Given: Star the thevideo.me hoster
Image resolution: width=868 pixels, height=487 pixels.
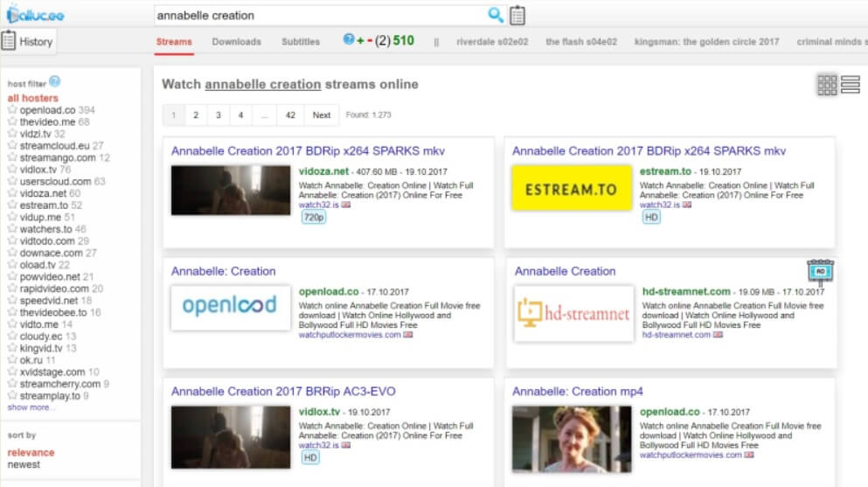Looking at the screenshot, I should click(12, 122).
